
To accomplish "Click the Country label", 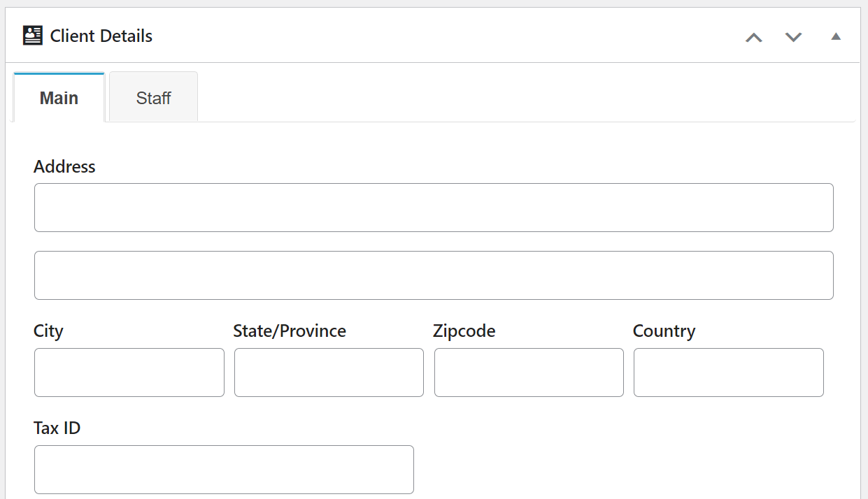I will point(664,331).
